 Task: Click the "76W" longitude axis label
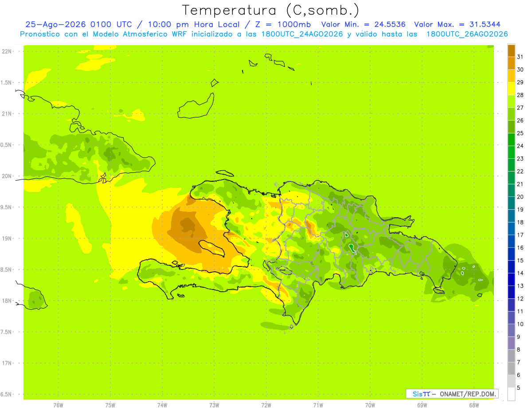click(x=58, y=405)
